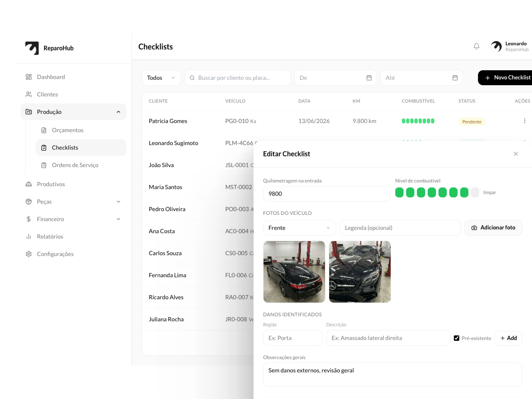The image size is (532, 399).
Task: Click the Observações gerais text area
Action: pyautogui.click(x=393, y=374)
